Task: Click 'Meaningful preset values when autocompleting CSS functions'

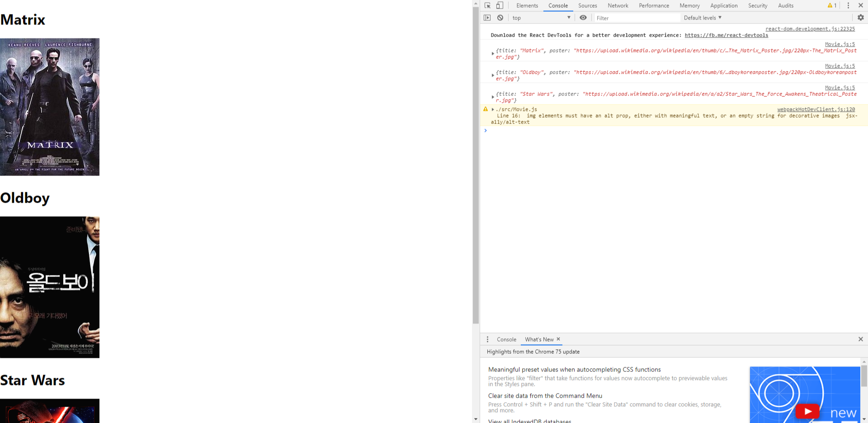Action: point(574,370)
